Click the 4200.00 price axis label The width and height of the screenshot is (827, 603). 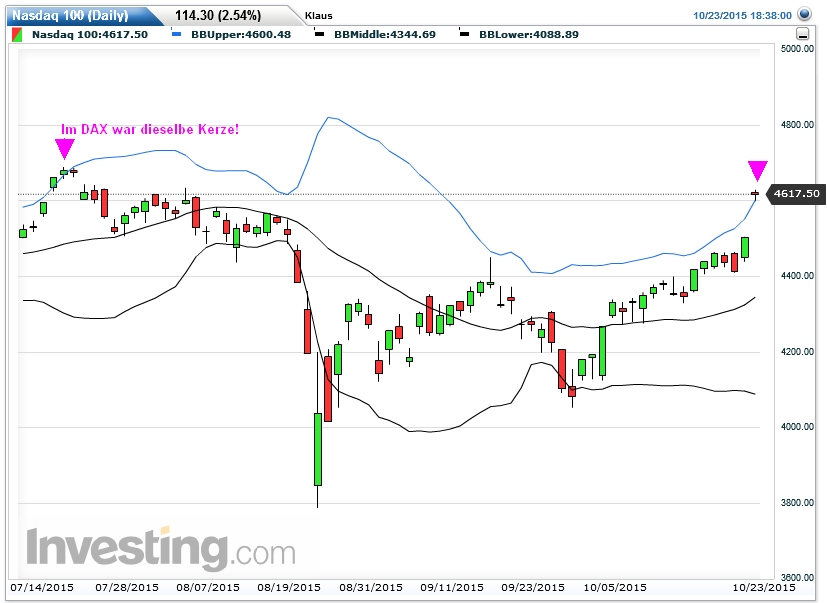[x=797, y=352]
